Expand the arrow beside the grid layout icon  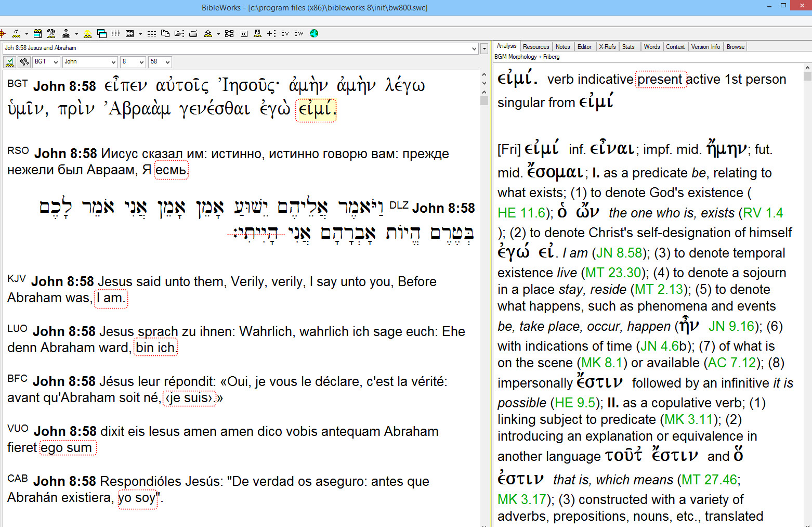(x=140, y=34)
